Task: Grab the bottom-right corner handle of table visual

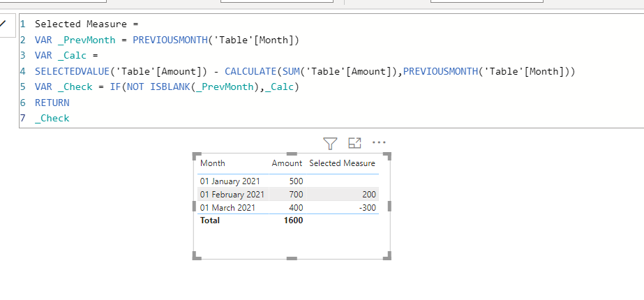Action: tap(387, 255)
